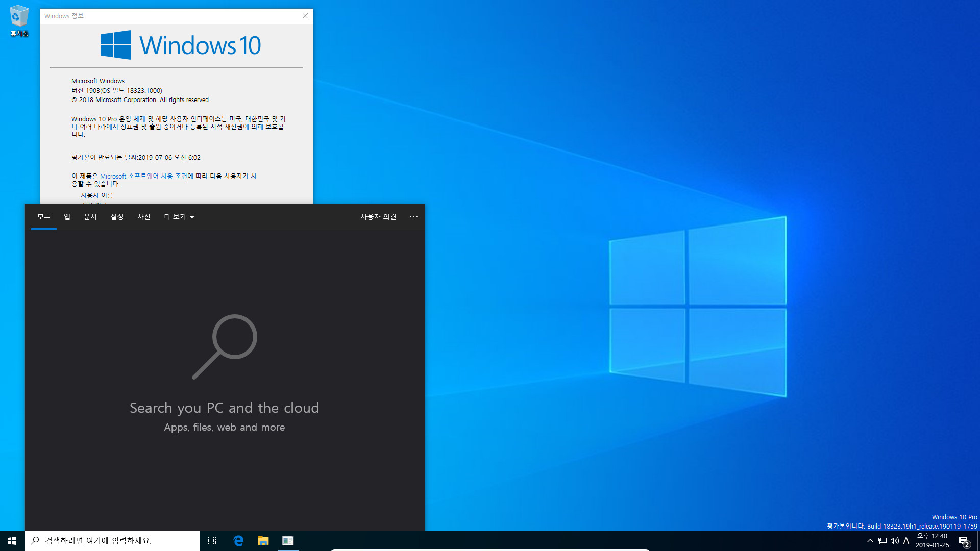This screenshot has width=980, height=551.
Task: Open network status tray icon
Action: (882, 541)
